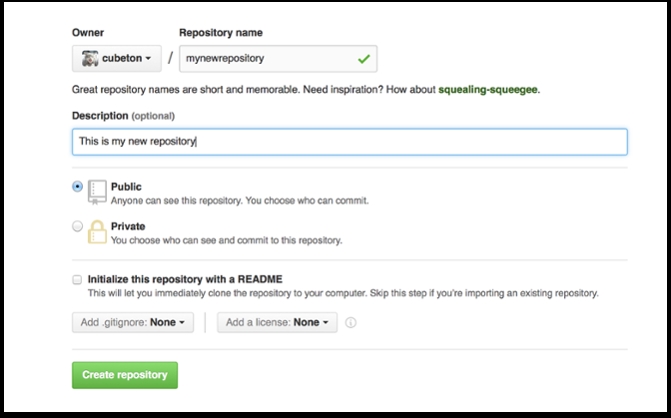This screenshot has height=418, width=671.
Task: Open the Add .gitignore dropdown
Action: [133, 323]
